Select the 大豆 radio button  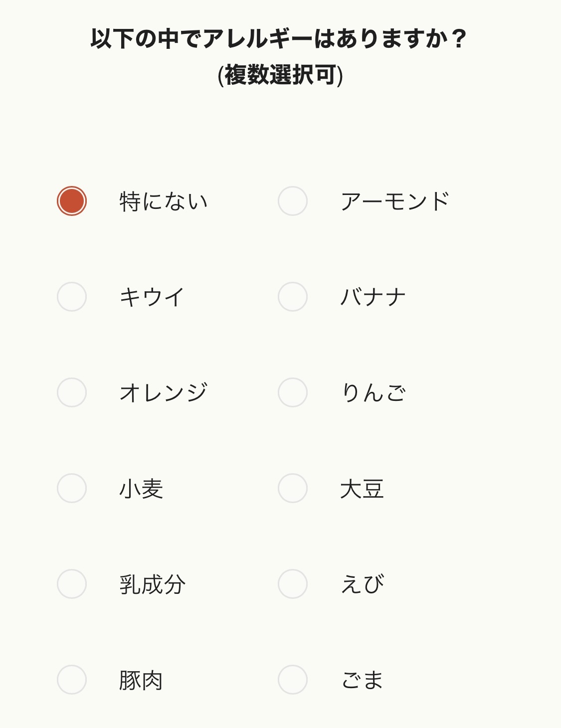click(293, 488)
